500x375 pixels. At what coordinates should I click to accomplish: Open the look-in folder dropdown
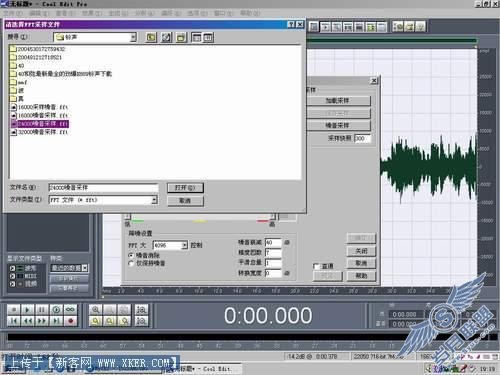[133, 37]
